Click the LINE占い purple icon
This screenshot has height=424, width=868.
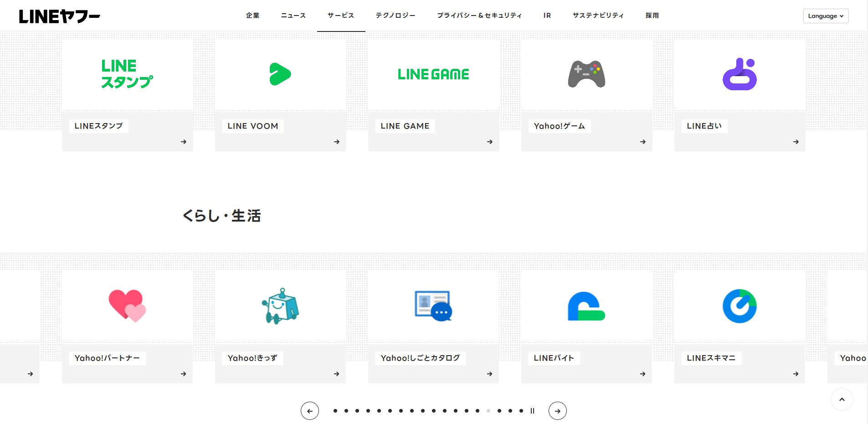[x=740, y=74]
